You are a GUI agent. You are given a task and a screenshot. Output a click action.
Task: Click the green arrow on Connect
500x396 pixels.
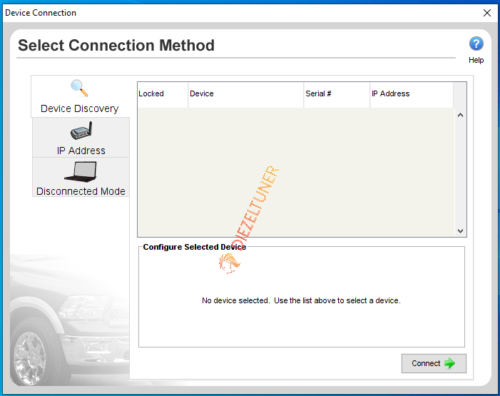(x=450, y=363)
